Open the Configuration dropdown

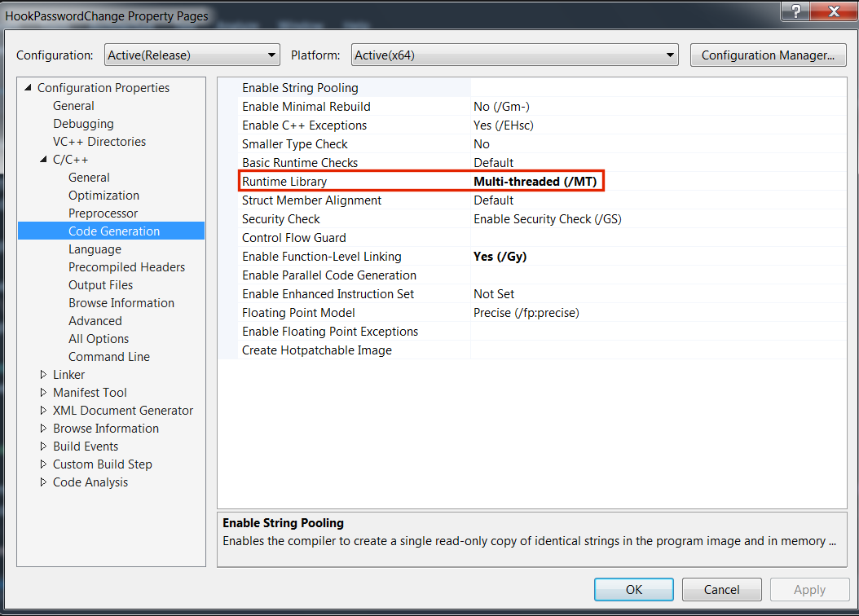point(192,55)
